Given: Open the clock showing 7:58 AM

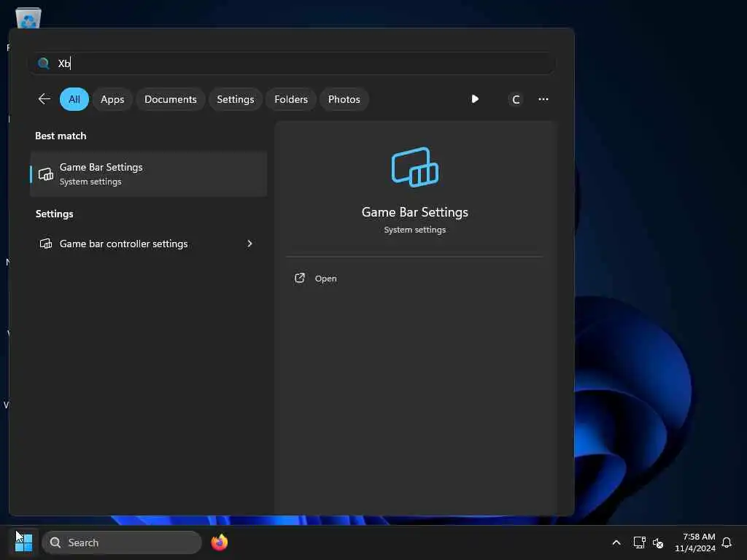Looking at the screenshot, I should click(695, 542).
